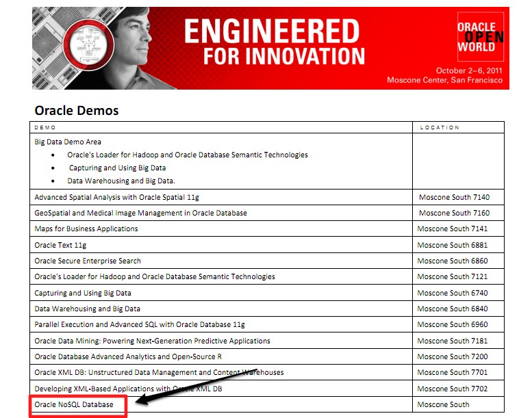Viewport: 532px width, 418px height.
Task: Click Oracle Data Mining demo entry
Action: (152, 341)
